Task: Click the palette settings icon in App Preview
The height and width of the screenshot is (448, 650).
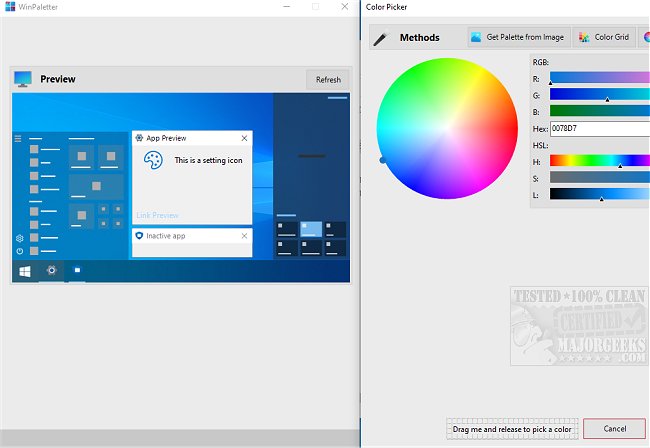Action: coord(153,160)
